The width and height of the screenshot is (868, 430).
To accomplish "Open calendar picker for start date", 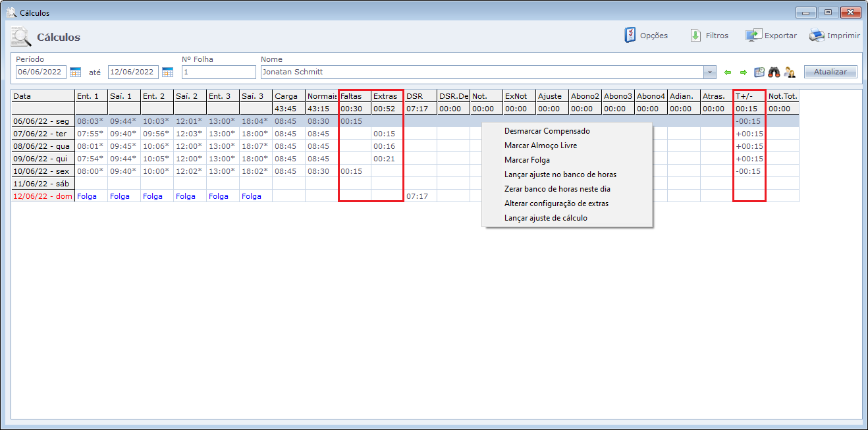I will click(75, 72).
